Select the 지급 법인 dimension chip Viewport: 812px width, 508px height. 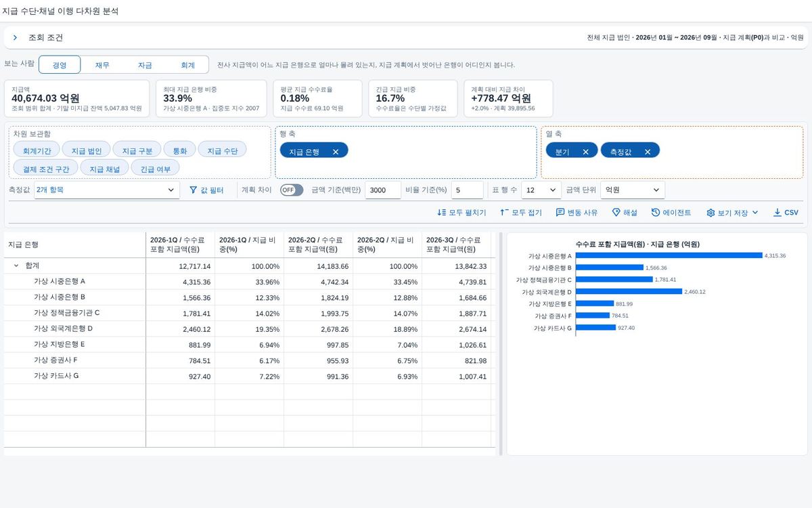tap(86, 150)
